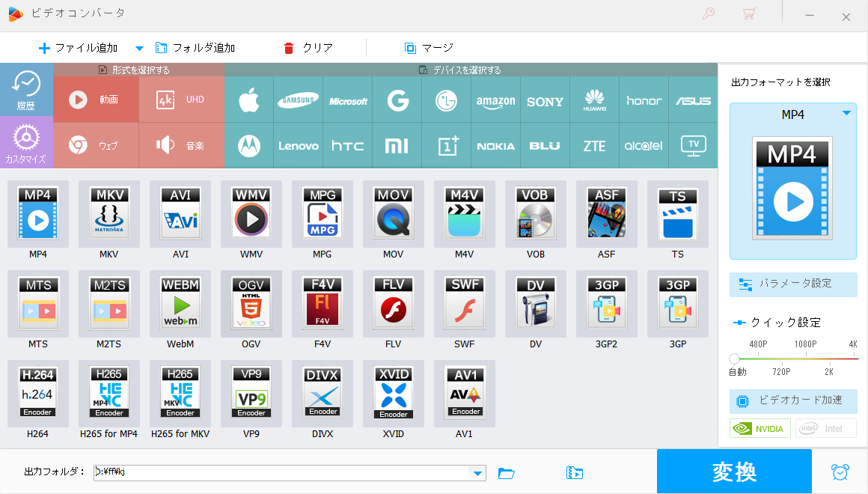Select the TV device category icon
The height and width of the screenshot is (494, 868).
pyautogui.click(x=693, y=145)
